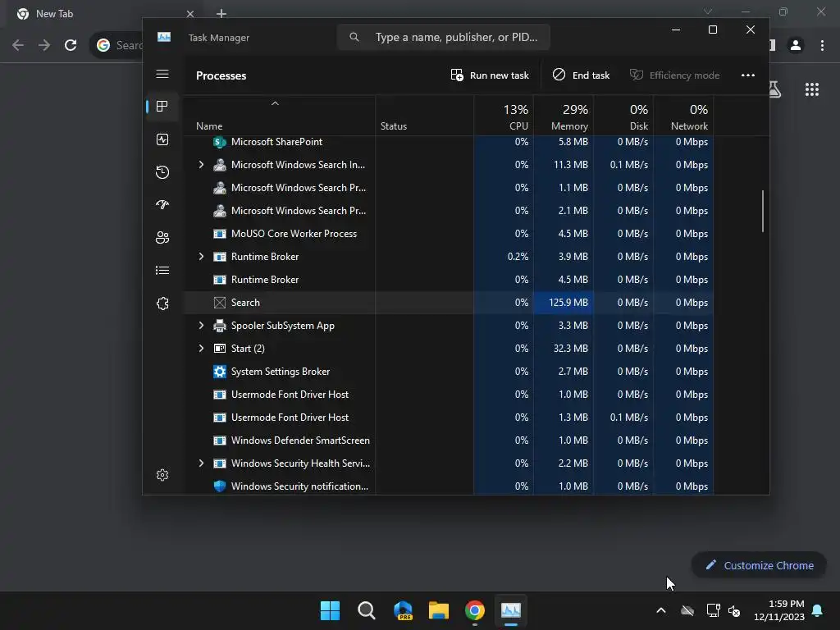
Task: Click Efficiency mode button
Action: click(674, 75)
